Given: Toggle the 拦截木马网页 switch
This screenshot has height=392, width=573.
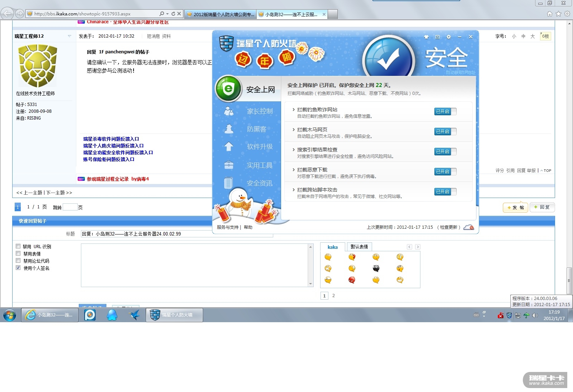Looking at the screenshot, I should pyautogui.click(x=446, y=132).
